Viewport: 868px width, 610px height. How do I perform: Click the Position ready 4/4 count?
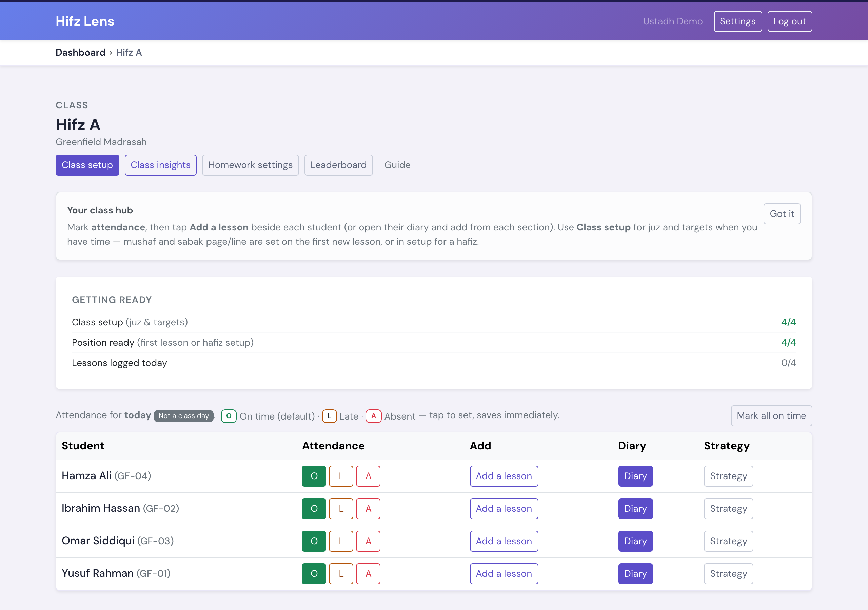[x=788, y=342]
